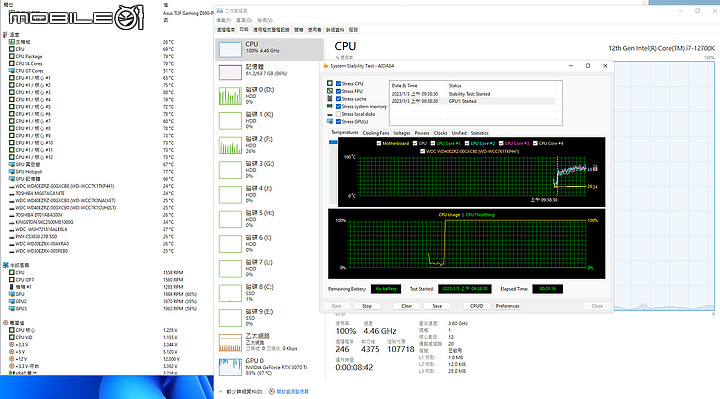Screen dimensions: 720x399
Task: Open the Ethernet performance graph icon
Action: 230,343
